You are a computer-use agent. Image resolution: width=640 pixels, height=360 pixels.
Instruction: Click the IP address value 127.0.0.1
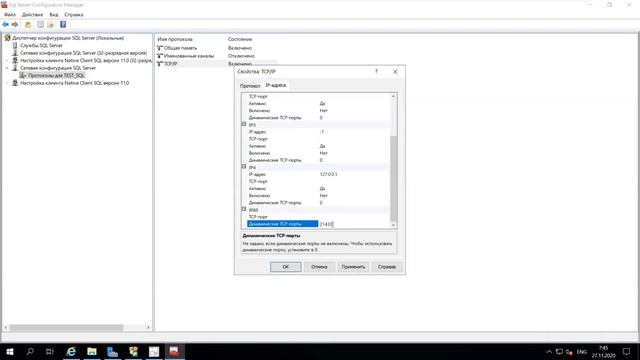click(x=329, y=174)
